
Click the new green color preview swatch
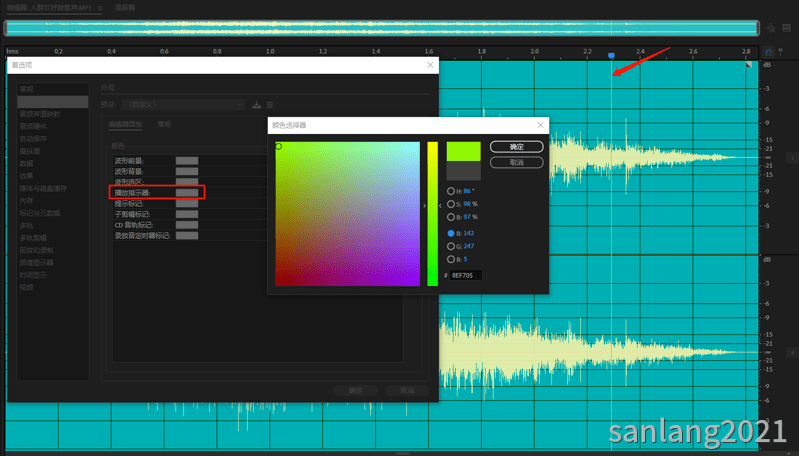pyautogui.click(x=464, y=151)
